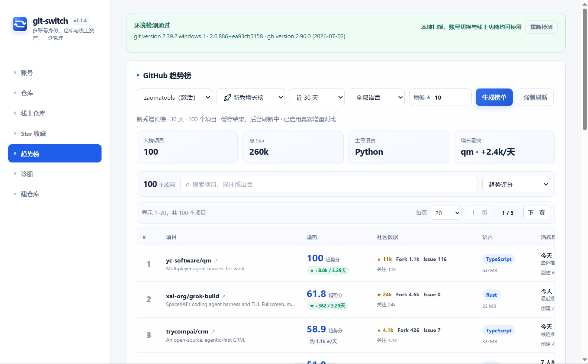Click the 语言 column header
This screenshot has height=364, width=588.
488,237
